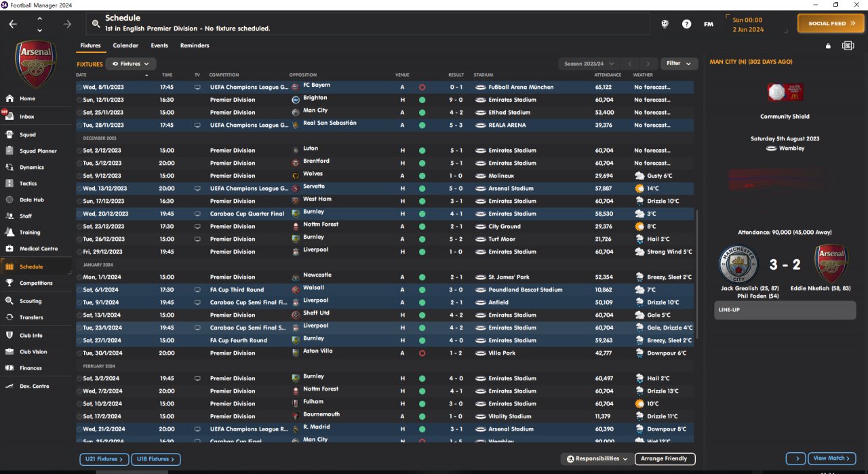Toggle the padlock icon above match panel
Screen dimensions: 868x474
coord(827,46)
